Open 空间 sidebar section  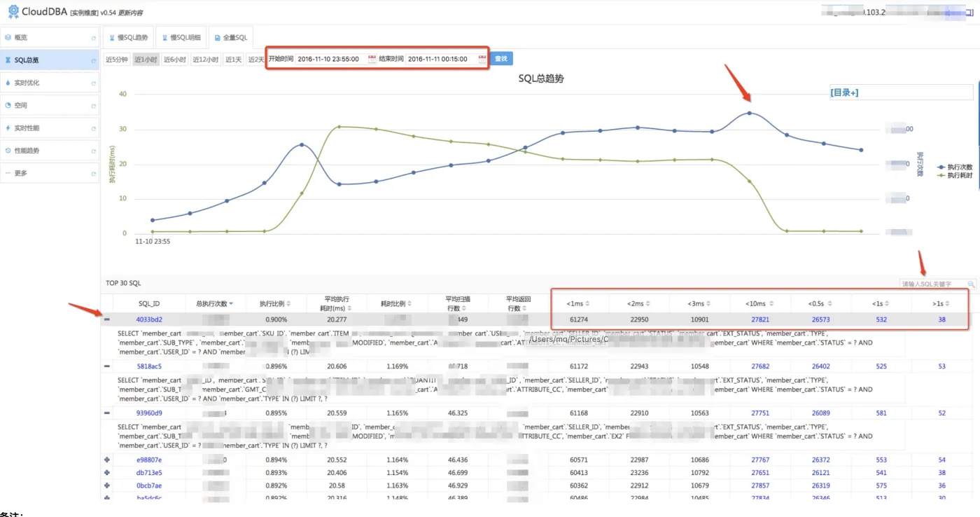50,105
